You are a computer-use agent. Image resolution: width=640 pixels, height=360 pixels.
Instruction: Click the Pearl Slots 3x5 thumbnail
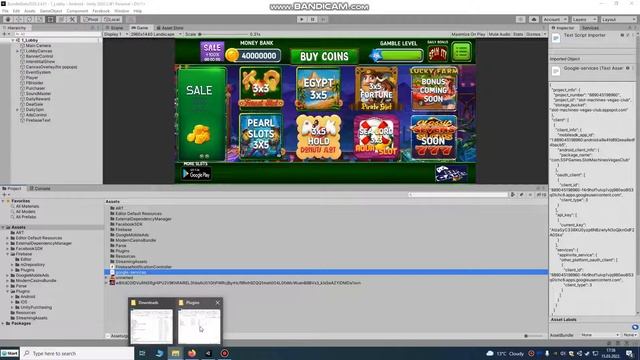260,136
